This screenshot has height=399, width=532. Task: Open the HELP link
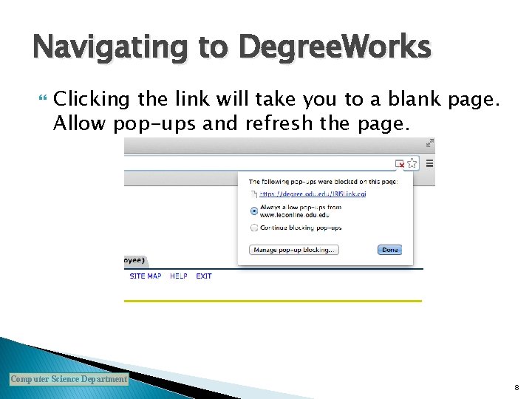coord(179,276)
